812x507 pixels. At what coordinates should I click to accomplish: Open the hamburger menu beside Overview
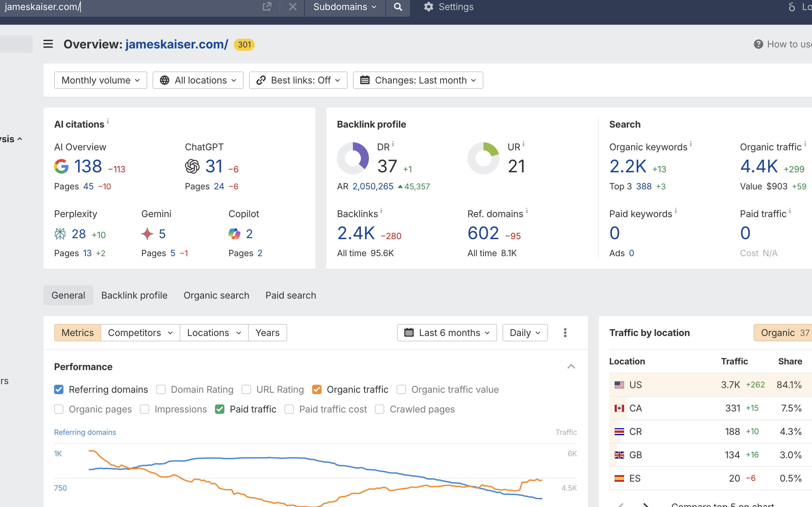tap(48, 44)
